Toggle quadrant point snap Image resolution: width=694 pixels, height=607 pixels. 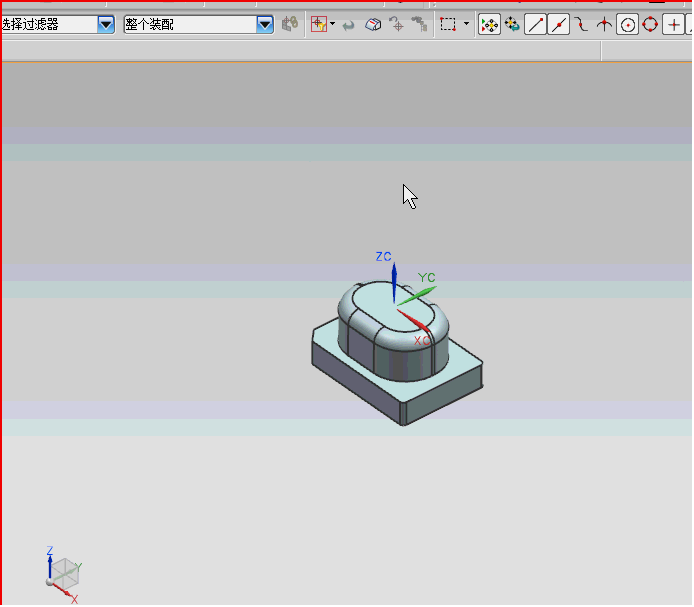pyautogui.click(x=650, y=24)
